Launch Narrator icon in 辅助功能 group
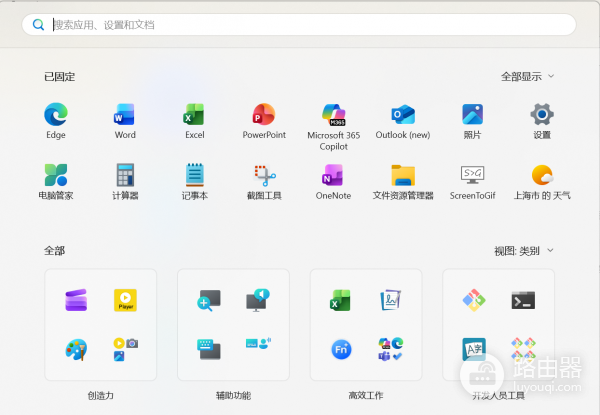Viewport: 600px width, 415px height. (258, 300)
